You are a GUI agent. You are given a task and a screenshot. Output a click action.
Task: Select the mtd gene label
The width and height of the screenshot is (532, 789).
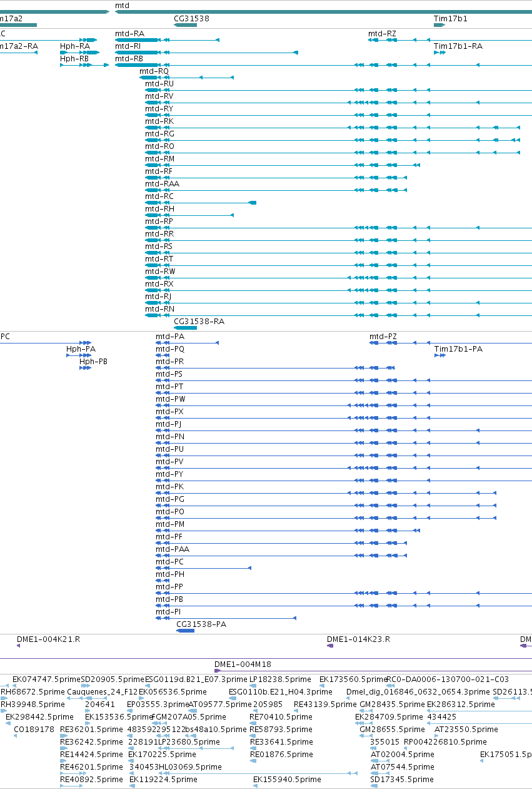point(122,5)
